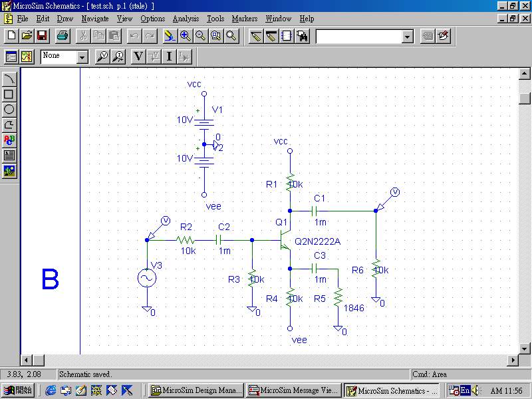The width and height of the screenshot is (532, 399).
Task: Toggle voltage display on selected net
Action: pos(154,57)
